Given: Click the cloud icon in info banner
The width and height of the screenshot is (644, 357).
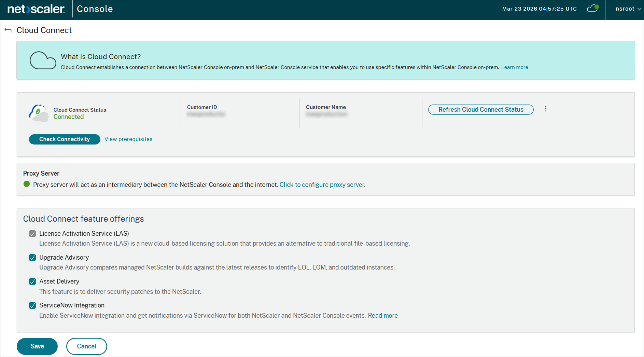Looking at the screenshot, I should (43, 60).
